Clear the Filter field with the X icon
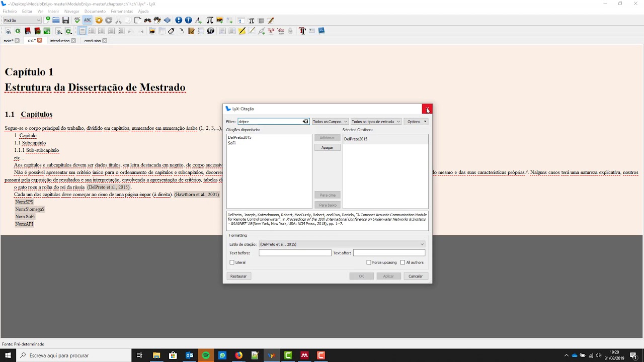The image size is (644, 362). [x=305, y=121]
